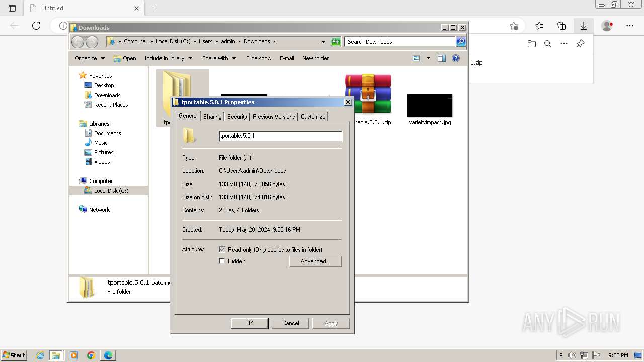Click the folder name text field
This screenshot has height=362, width=644.
[280, 136]
